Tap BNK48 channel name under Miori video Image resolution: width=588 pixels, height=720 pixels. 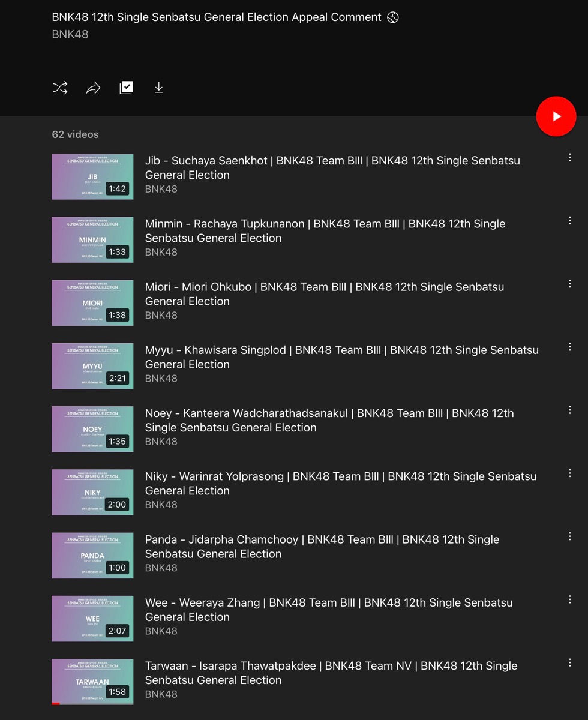tap(161, 315)
